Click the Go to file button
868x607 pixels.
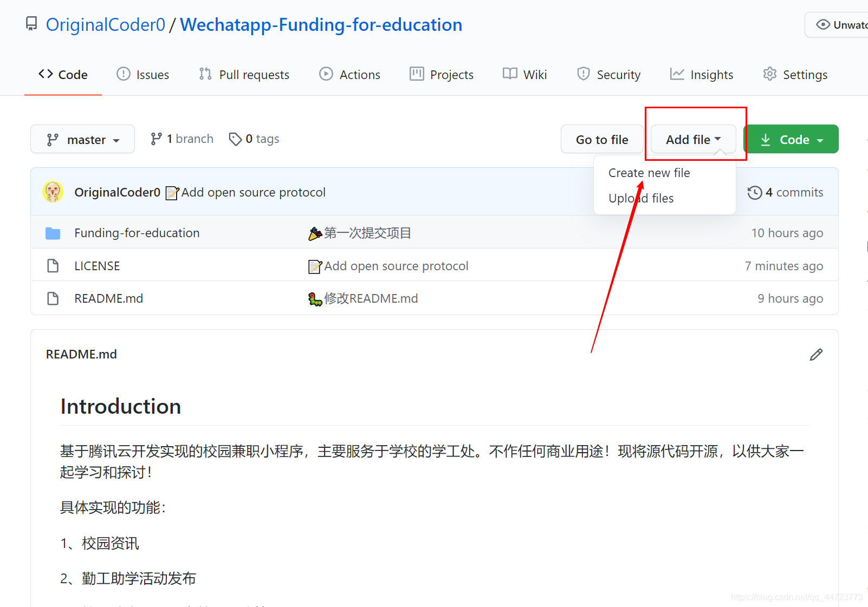[602, 140]
